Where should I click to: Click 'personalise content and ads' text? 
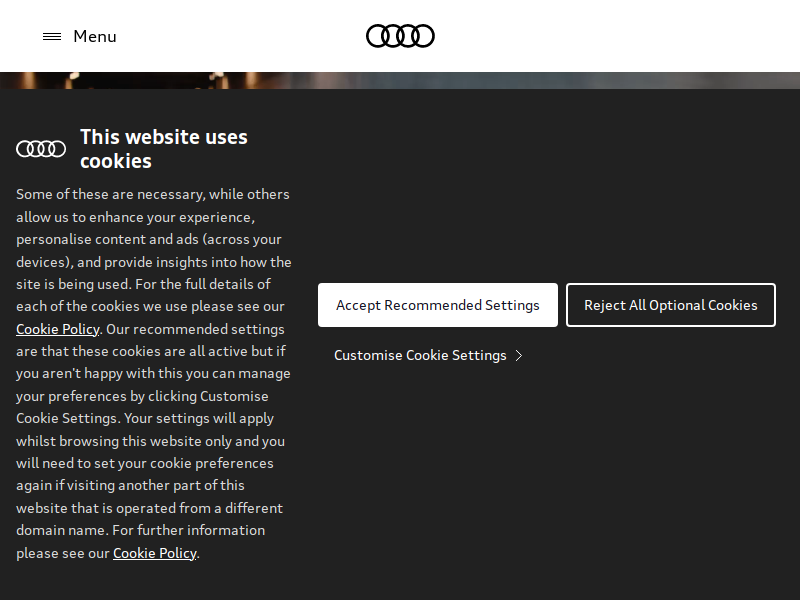tap(107, 239)
